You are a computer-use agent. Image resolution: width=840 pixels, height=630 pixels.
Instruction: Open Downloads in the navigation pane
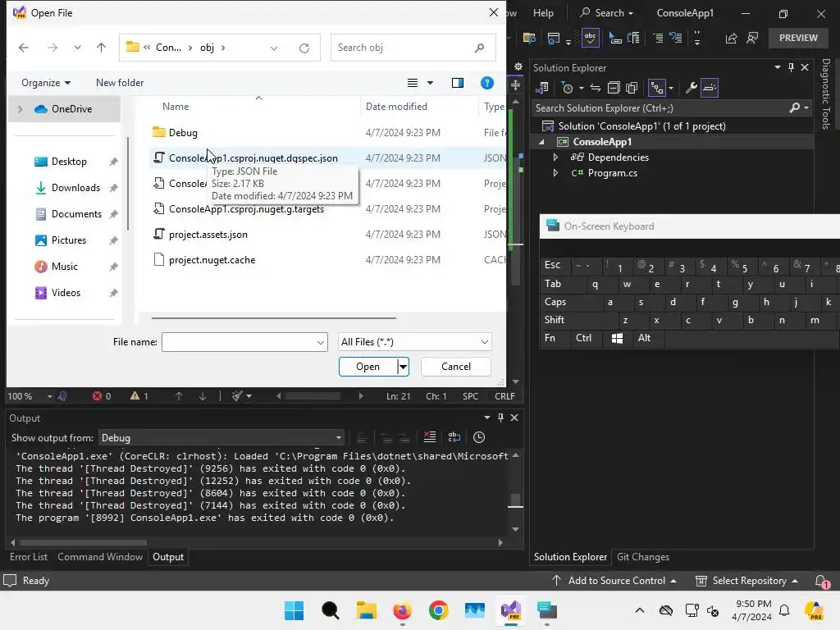tap(75, 188)
